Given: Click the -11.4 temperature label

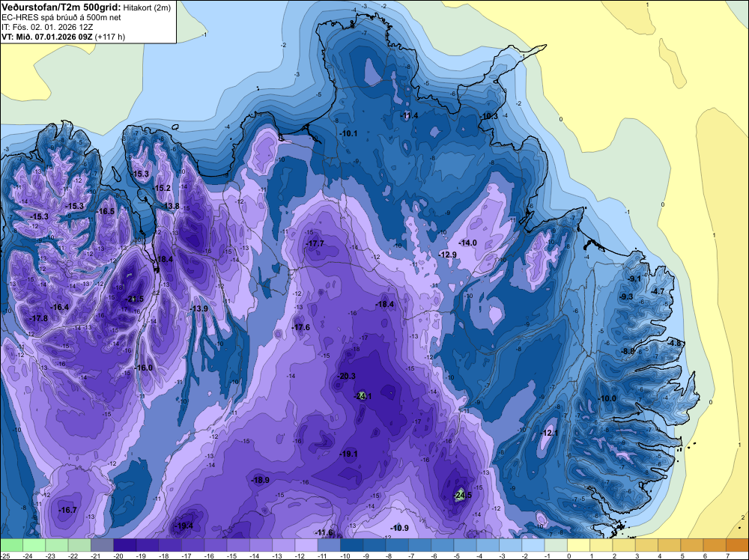Looking at the screenshot, I should 409,115.
